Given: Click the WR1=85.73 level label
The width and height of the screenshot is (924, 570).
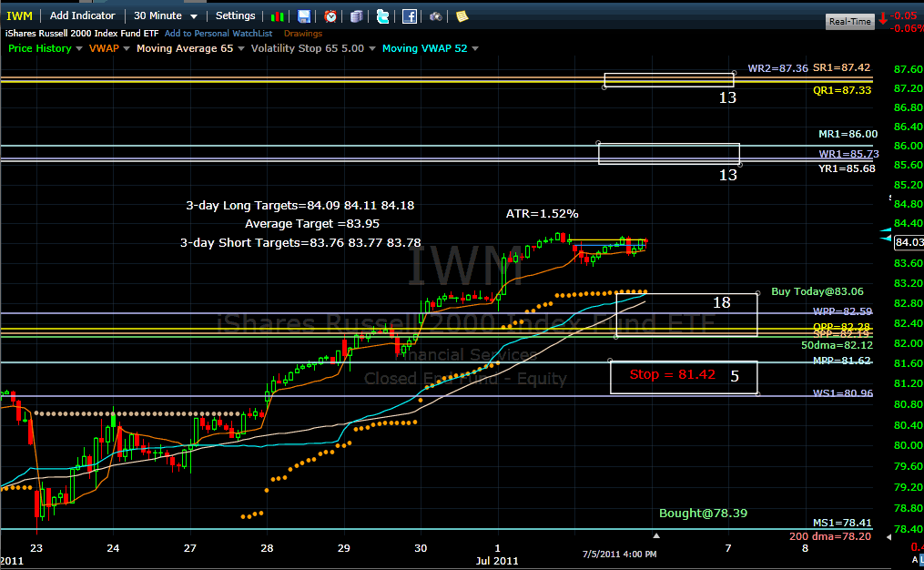Looking at the screenshot, I should [x=848, y=154].
